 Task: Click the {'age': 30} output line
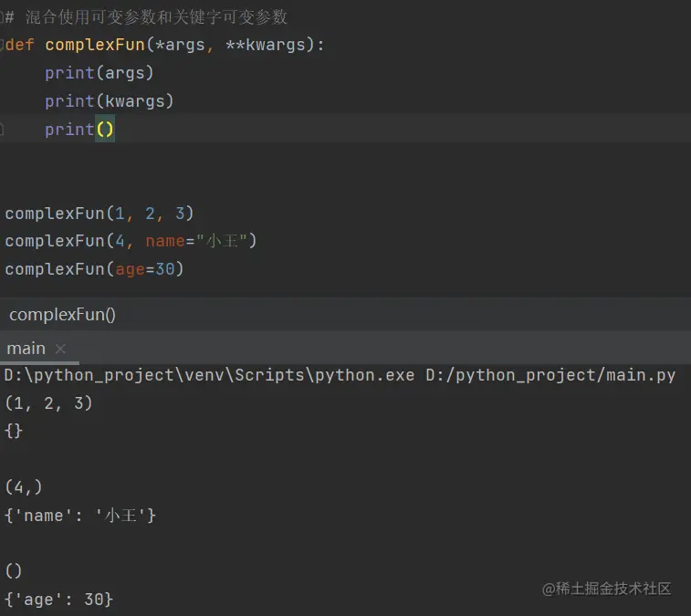[59, 600]
